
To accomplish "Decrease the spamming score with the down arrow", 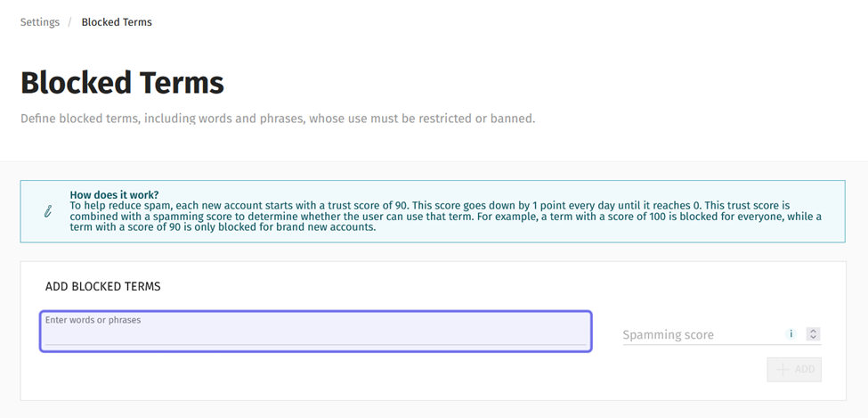I will click(x=813, y=338).
